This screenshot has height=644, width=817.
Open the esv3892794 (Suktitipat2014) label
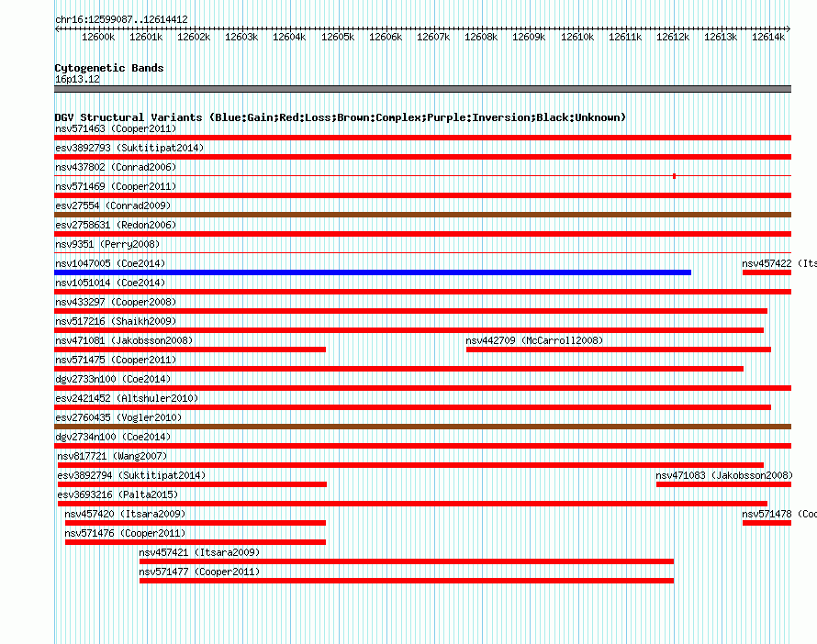131,475
